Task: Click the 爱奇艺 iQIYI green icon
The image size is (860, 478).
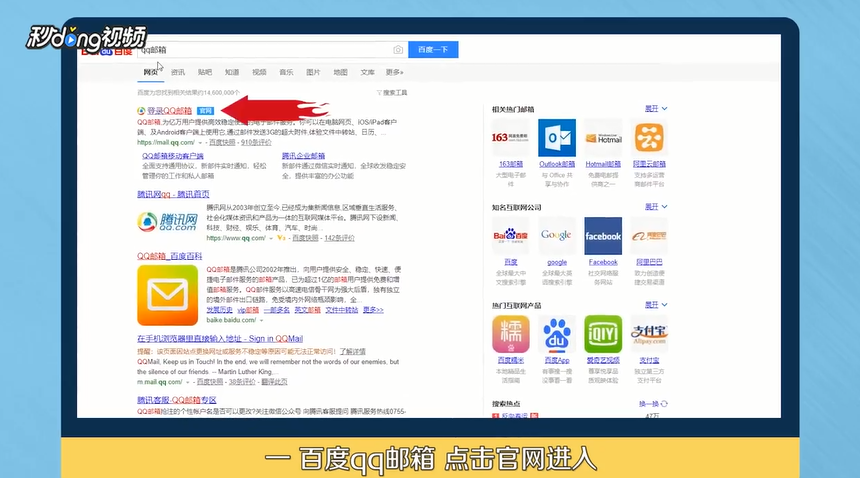Action: pos(603,334)
